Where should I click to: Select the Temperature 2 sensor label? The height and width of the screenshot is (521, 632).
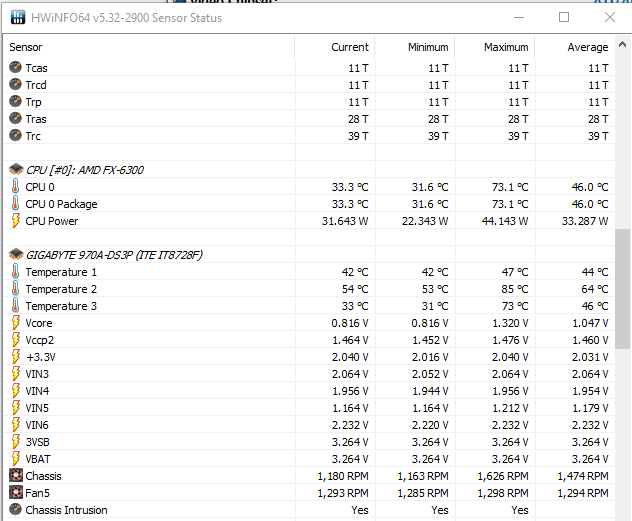pos(61,289)
